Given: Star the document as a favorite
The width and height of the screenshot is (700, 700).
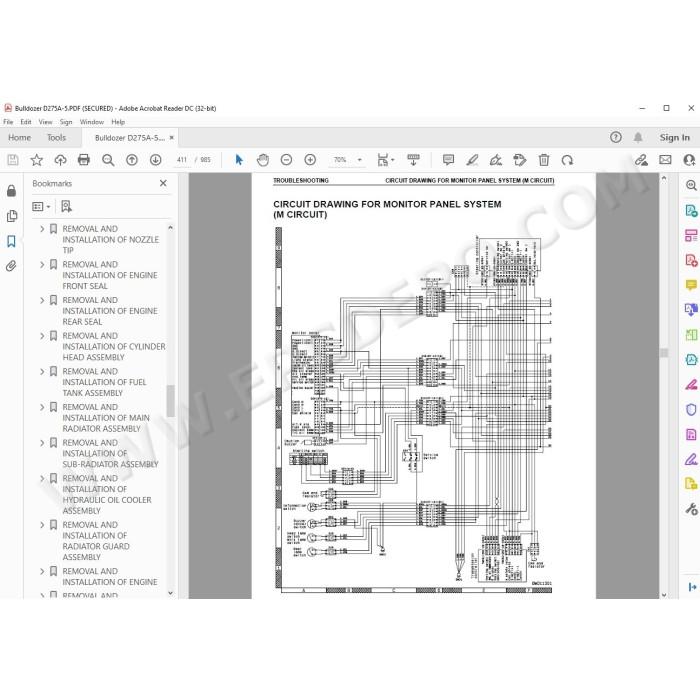Looking at the screenshot, I should click(x=37, y=160).
